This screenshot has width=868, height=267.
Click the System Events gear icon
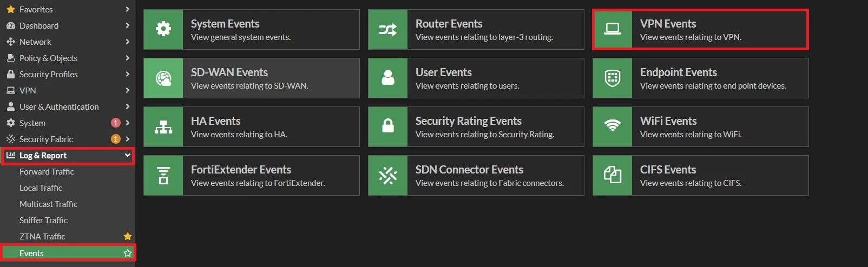pos(163,29)
